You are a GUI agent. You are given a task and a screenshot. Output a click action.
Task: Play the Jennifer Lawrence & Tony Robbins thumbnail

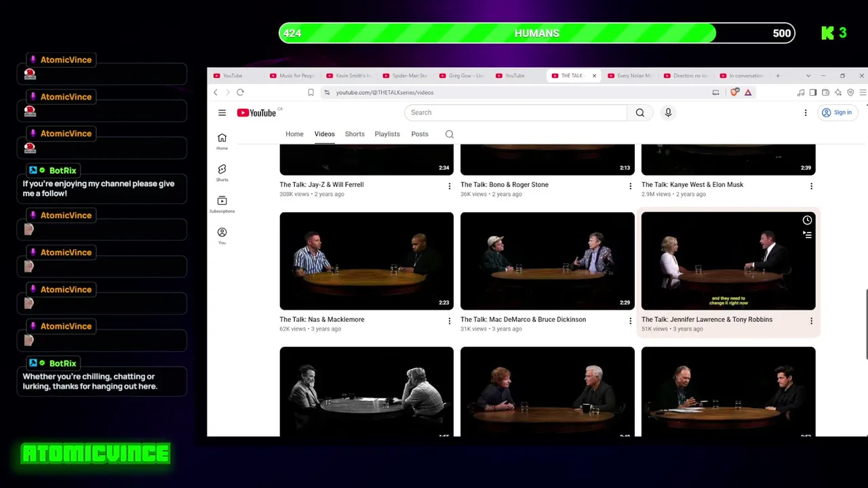[728, 261]
